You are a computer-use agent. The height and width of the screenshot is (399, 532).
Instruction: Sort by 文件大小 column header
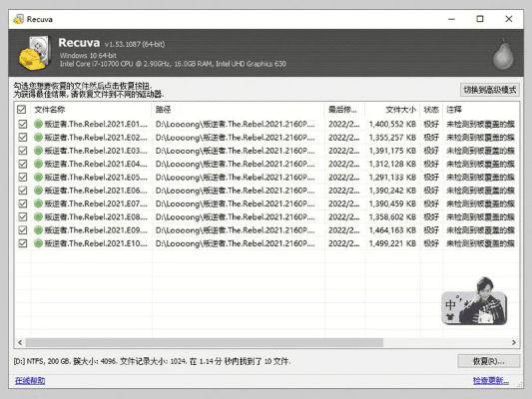392,110
